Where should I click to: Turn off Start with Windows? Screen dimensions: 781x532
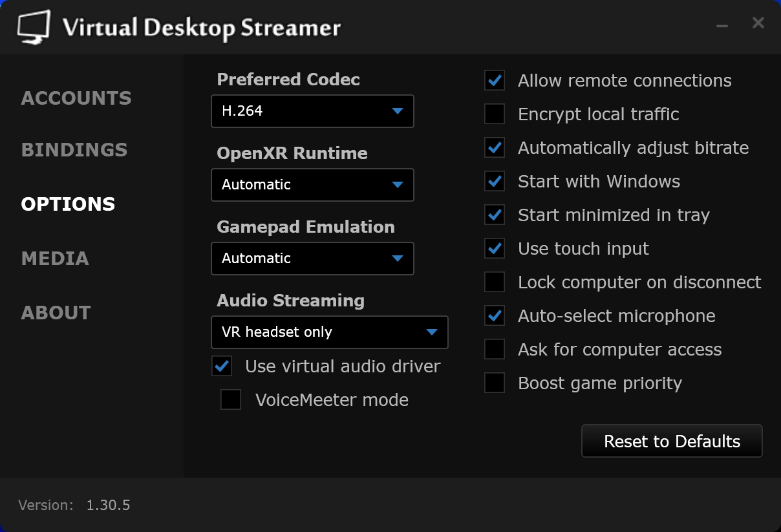495,182
